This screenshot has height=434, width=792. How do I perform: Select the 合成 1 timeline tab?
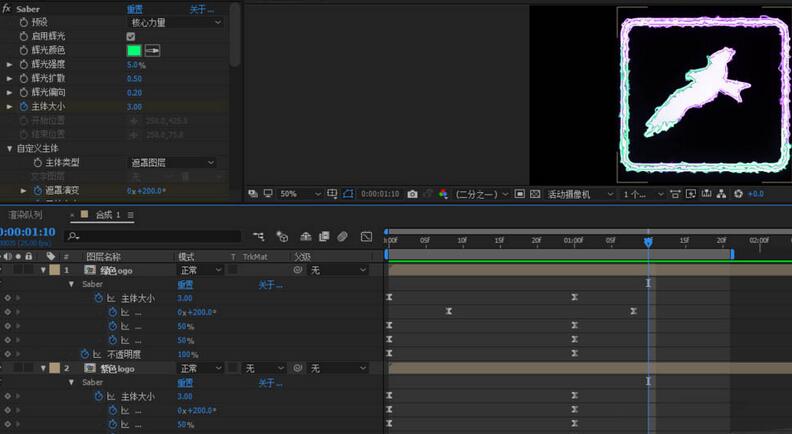106,215
